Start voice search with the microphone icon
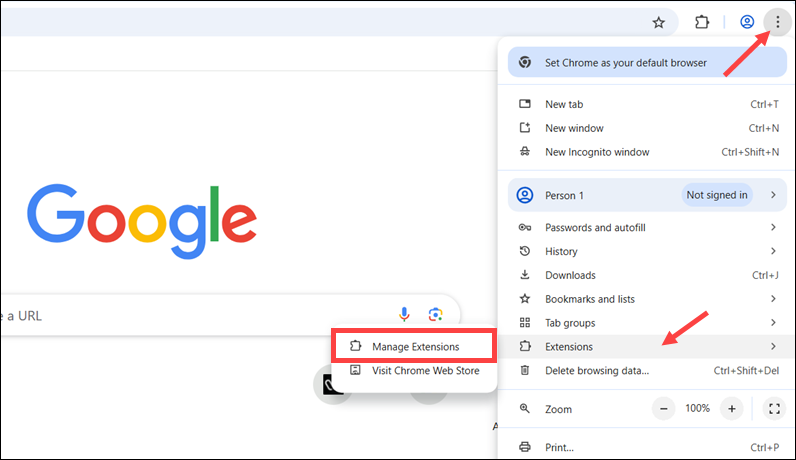Screen dimensions: 796x460 404,315
